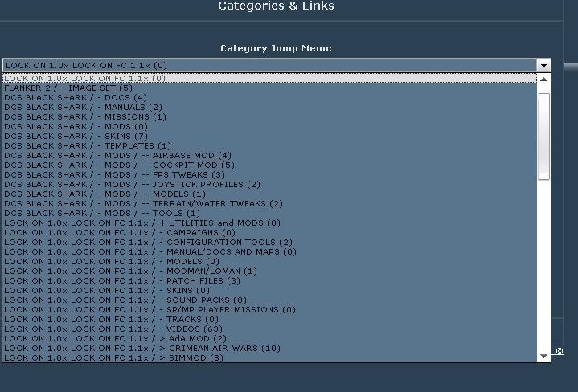Pick DCS BLACK SHARK / - MISSIONS (1)
This screenshot has width=578, height=392.
269,116
